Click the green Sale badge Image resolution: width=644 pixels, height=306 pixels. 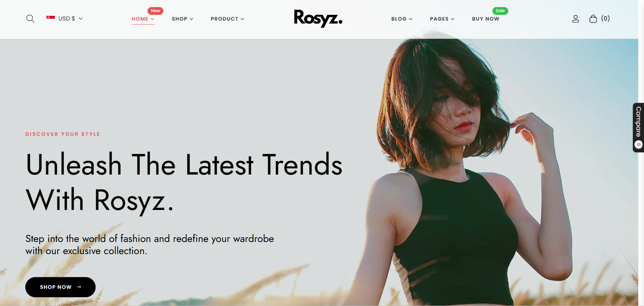pyautogui.click(x=500, y=11)
